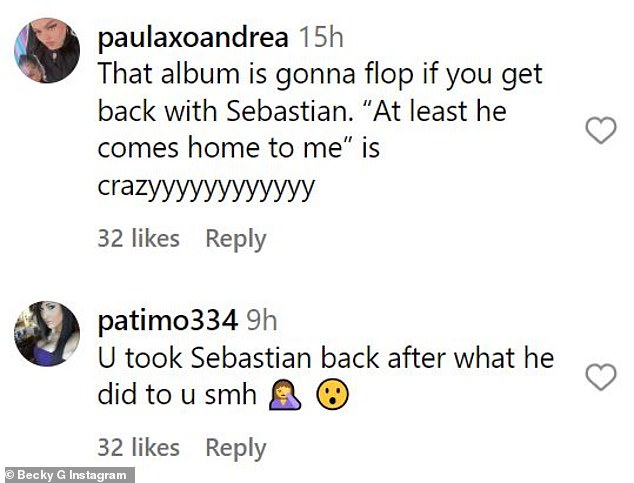
Task: Click the surprised face emoji
Action: [x=332, y=395]
